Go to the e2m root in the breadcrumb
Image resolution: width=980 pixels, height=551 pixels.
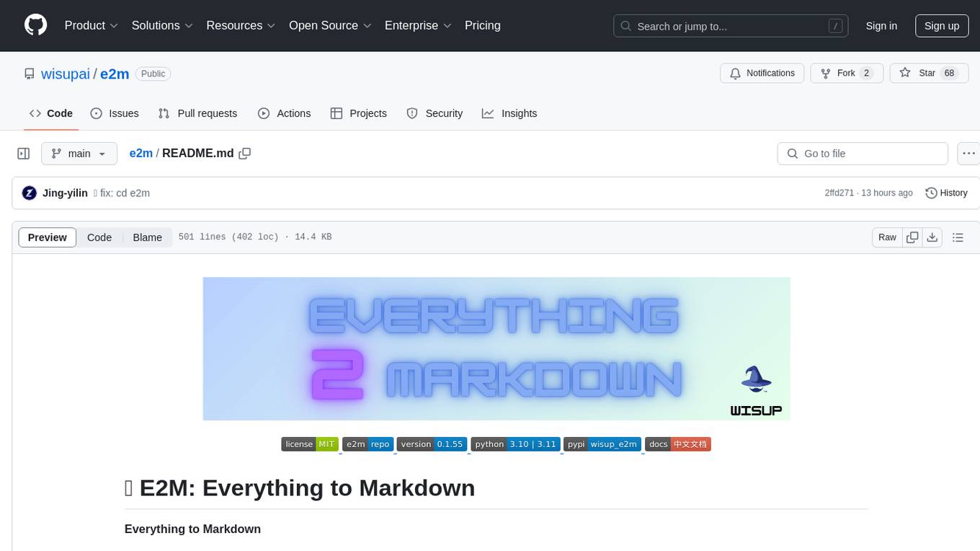click(x=141, y=153)
